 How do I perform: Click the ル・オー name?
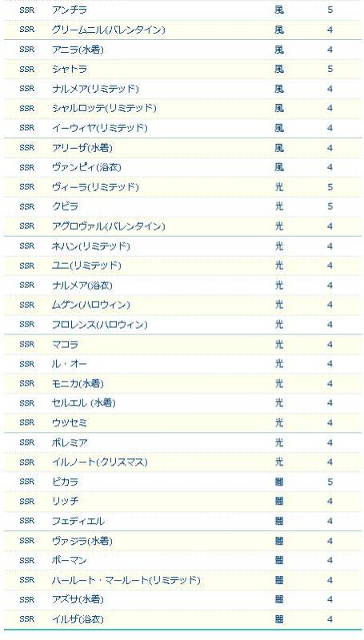pyautogui.click(x=70, y=364)
